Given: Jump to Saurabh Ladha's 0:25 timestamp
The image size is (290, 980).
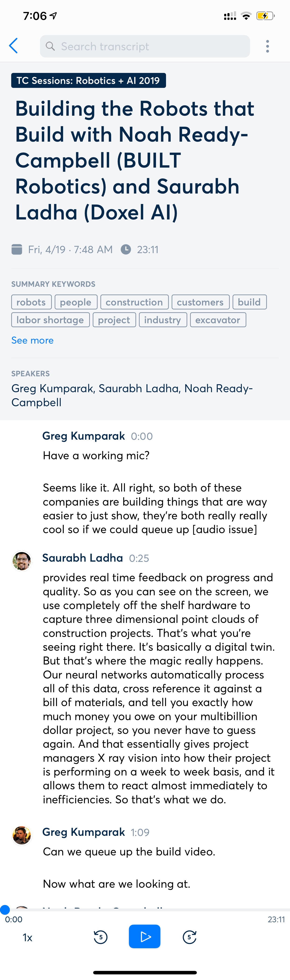Looking at the screenshot, I should point(139,558).
